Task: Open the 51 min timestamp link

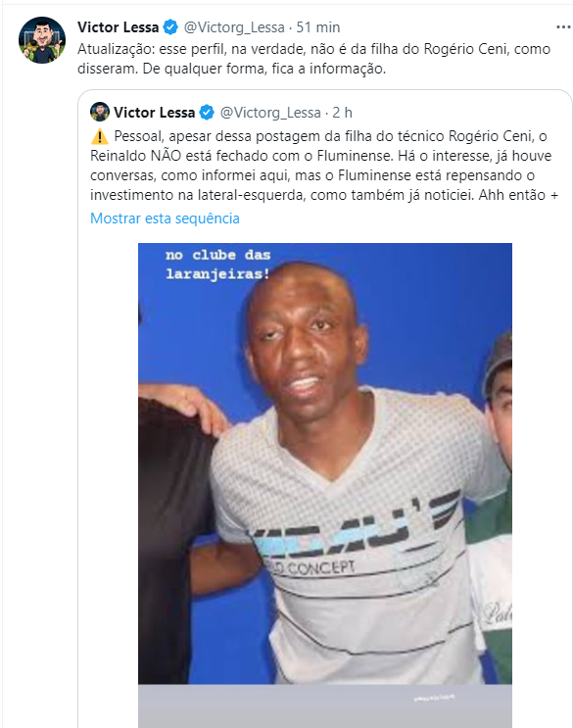Action: point(318,27)
